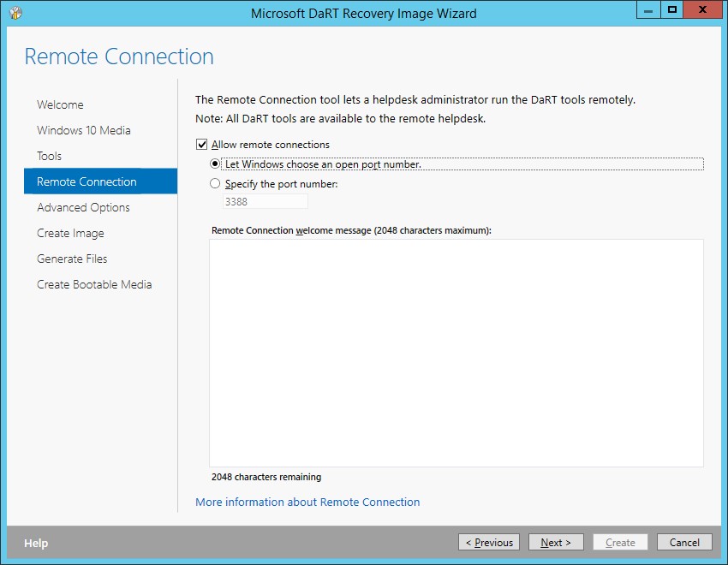Click the port number field showing 3388
The height and width of the screenshot is (565, 728).
coord(264,202)
